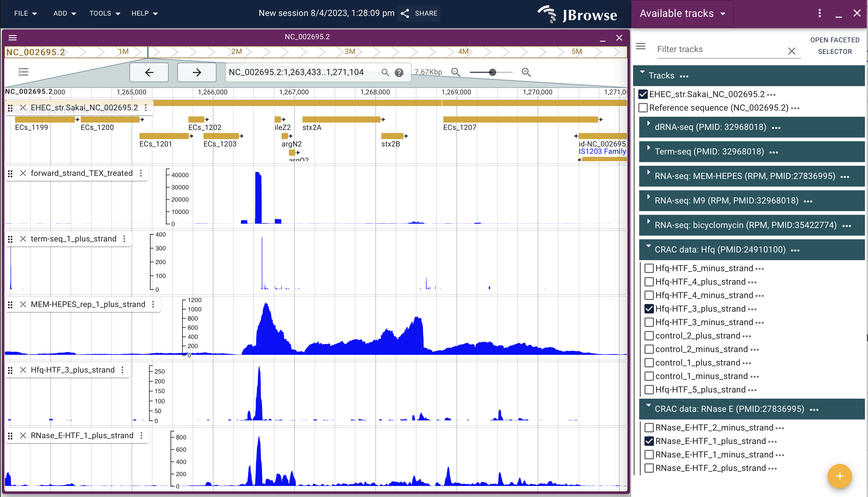Open the TOOLS menu
This screenshot has width=868, height=497.
(x=104, y=13)
